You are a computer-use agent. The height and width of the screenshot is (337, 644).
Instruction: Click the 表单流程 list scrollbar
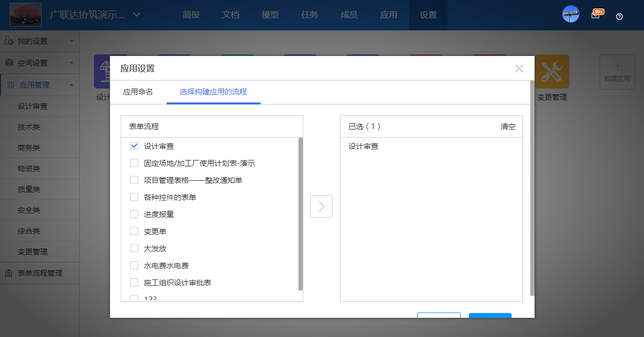pos(300,213)
